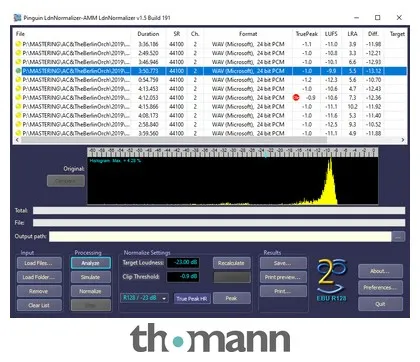Click green status icon of the 3:50.773 row
This screenshot has height=362, width=420.
(18, 71)
